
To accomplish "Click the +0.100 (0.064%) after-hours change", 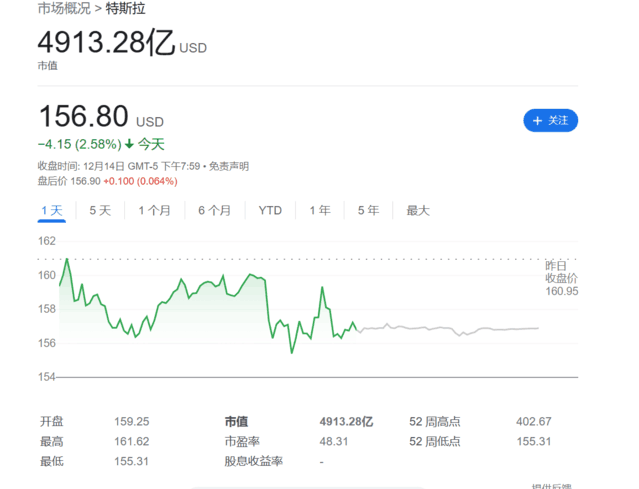I will coord(141,181).
